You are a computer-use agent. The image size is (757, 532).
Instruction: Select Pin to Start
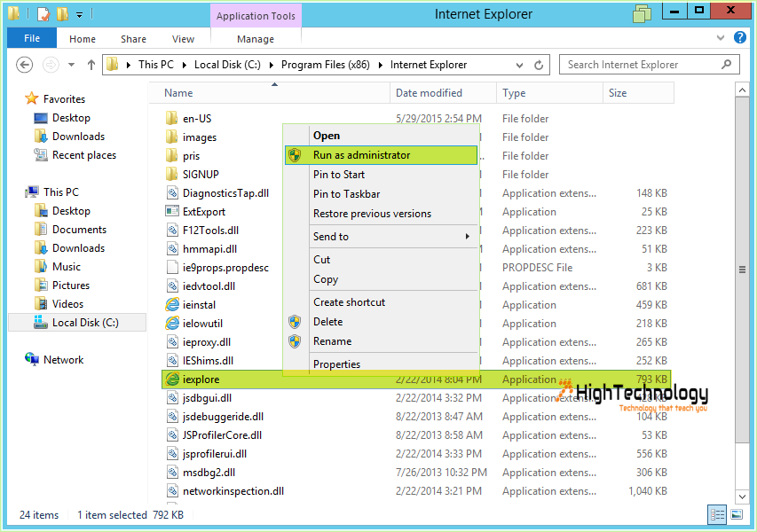tap(381, 175)
